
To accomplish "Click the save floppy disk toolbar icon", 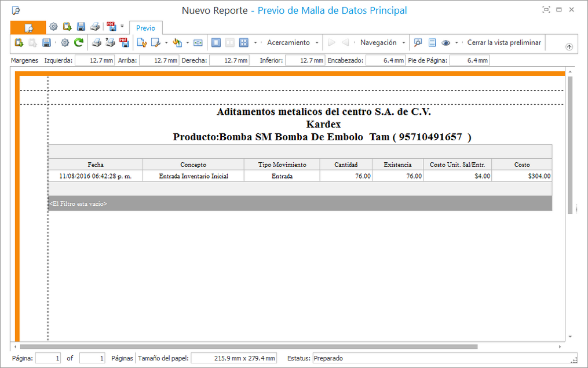I will (46, 43).
